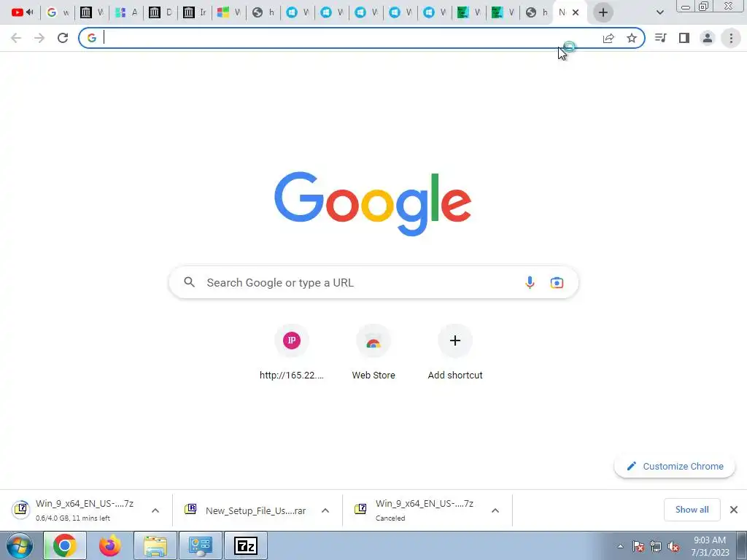The image size is (747, 560).
Task: Click the Chrome taskbar icon
Action: 65,545
